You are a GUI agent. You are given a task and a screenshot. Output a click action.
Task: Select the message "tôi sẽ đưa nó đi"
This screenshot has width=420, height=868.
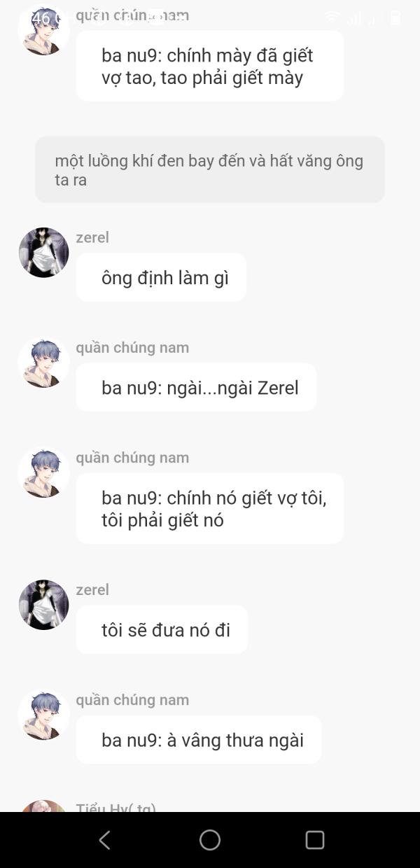point(162,629)
